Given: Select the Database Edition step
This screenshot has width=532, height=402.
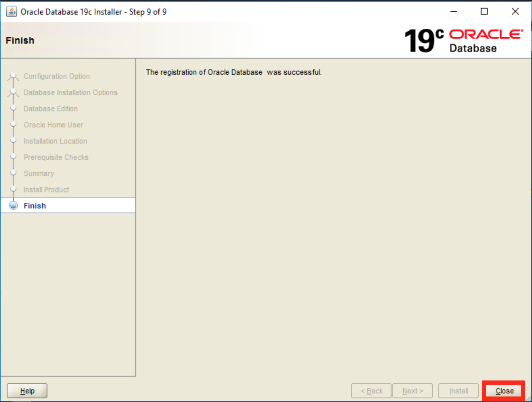Looking at the screenshot, I should [51, 109].
